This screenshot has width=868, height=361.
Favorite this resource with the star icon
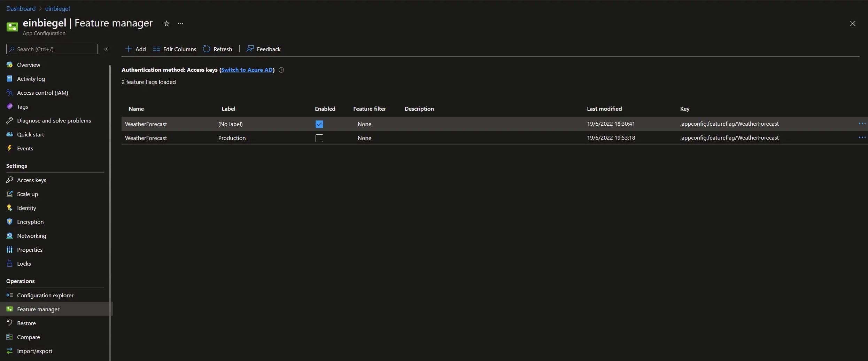click(x=166, y=23)
